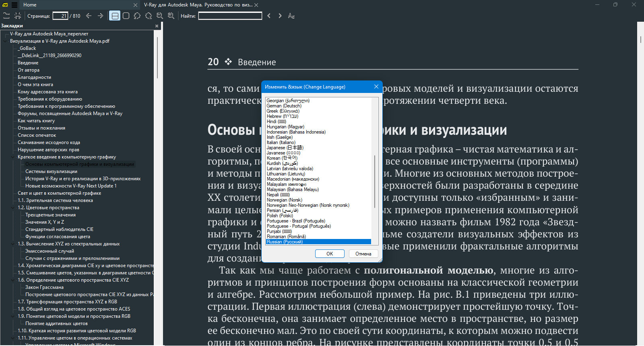644x346 pixels.
Task: Toggle match case search icon
Action: 291,16
